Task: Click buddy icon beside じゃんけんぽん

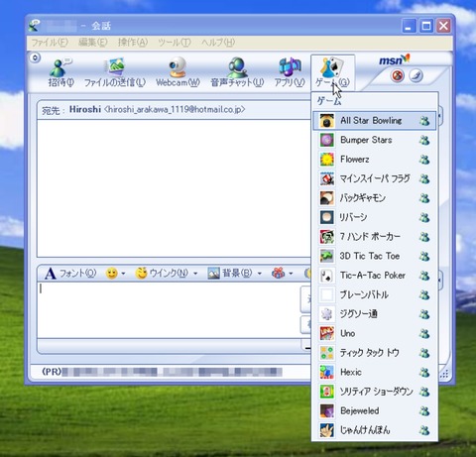Action: coord(424,430)
